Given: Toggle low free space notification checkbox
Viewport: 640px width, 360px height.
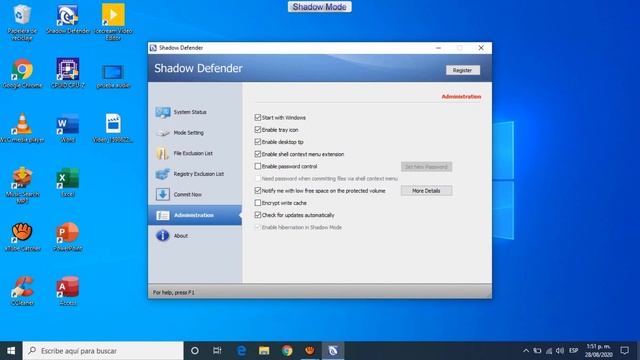Looking at the screenshot, I should point(258,191).
